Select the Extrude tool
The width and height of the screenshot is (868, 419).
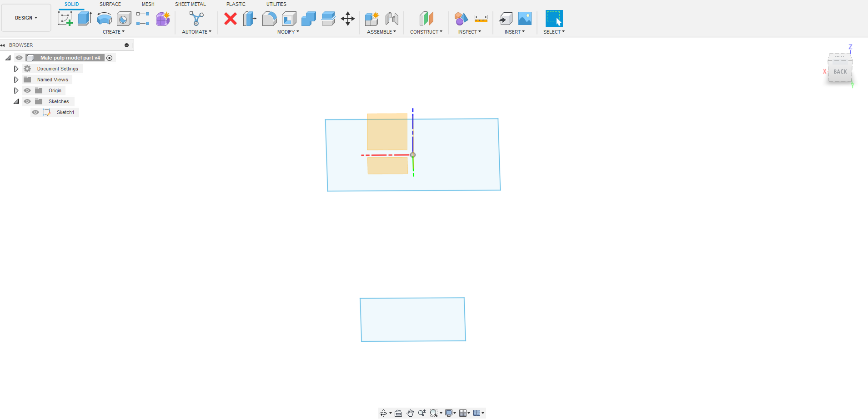pyautogui.click(x=85, y=19)
